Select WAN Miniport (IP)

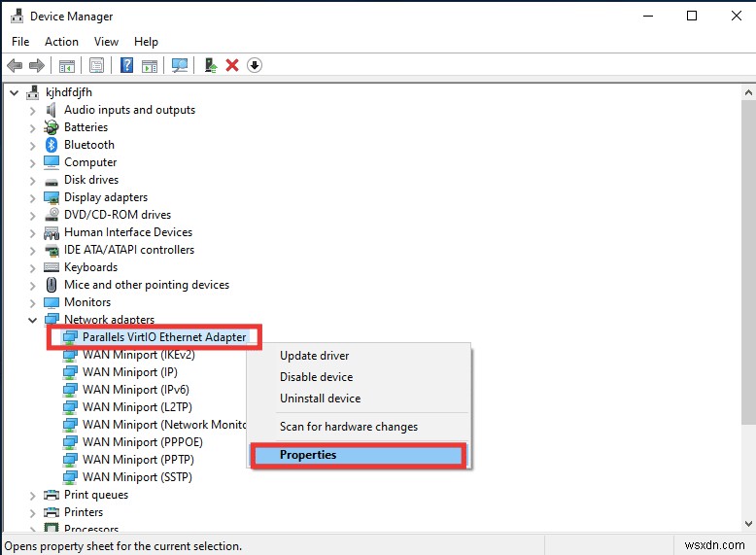tap(130, 372)
